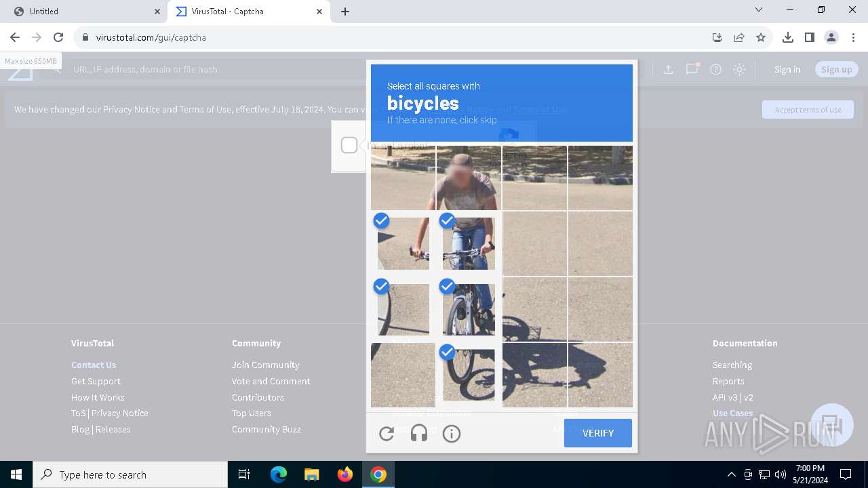Viewport: 868px width, 488px height.
Task: Open the Vote and Comment link
Action: point(271,381)
